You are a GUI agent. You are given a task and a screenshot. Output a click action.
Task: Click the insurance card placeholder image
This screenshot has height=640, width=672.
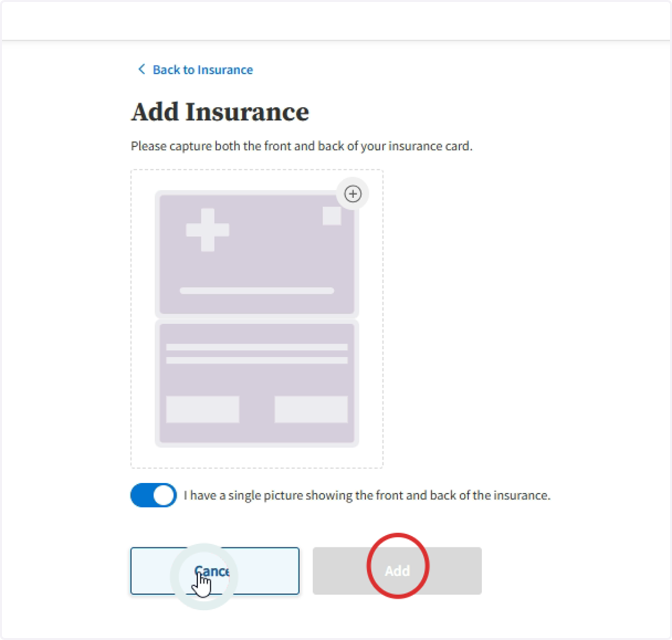click(x=256, y=319)
